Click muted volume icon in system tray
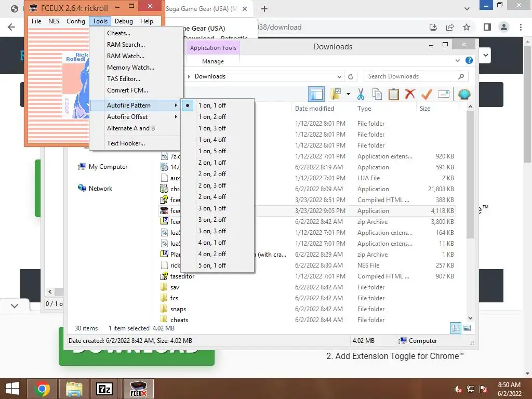Viewport: 532px width, 399px height. 458,389
